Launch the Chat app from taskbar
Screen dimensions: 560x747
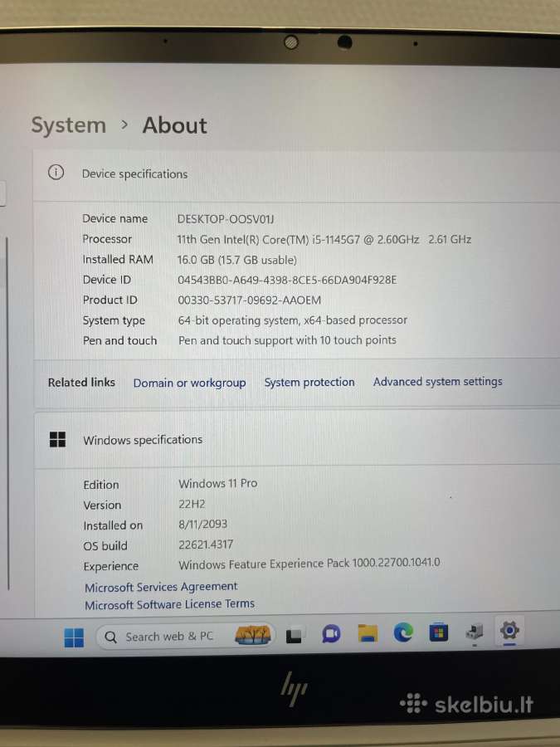(331, 634)
